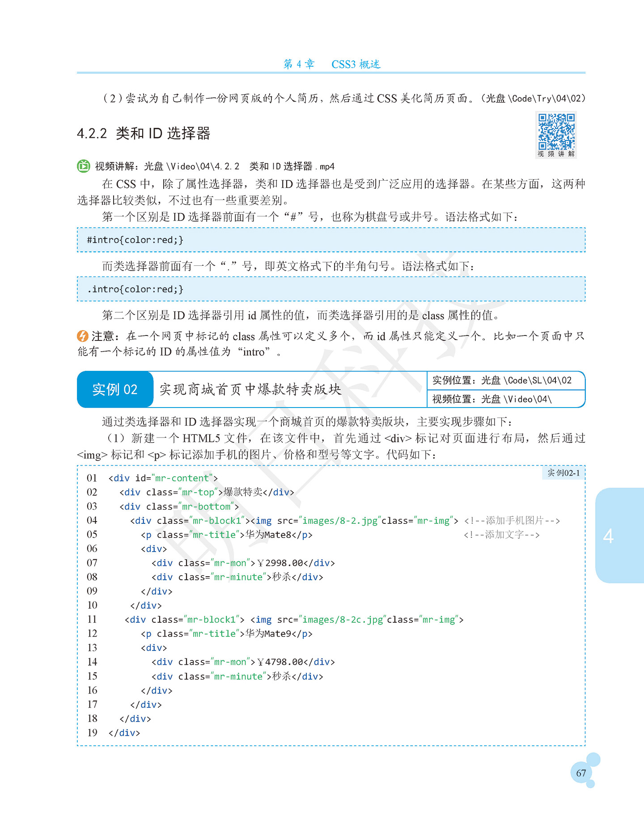
Task: Click the 4.2.2 类和 ID 选择器 heading
Action: click(144, 133)
